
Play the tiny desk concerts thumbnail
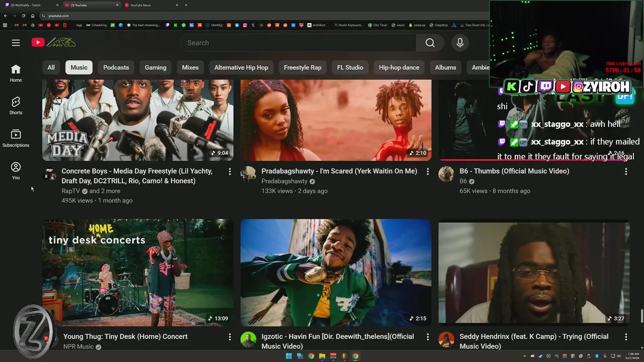pos(137,273)
